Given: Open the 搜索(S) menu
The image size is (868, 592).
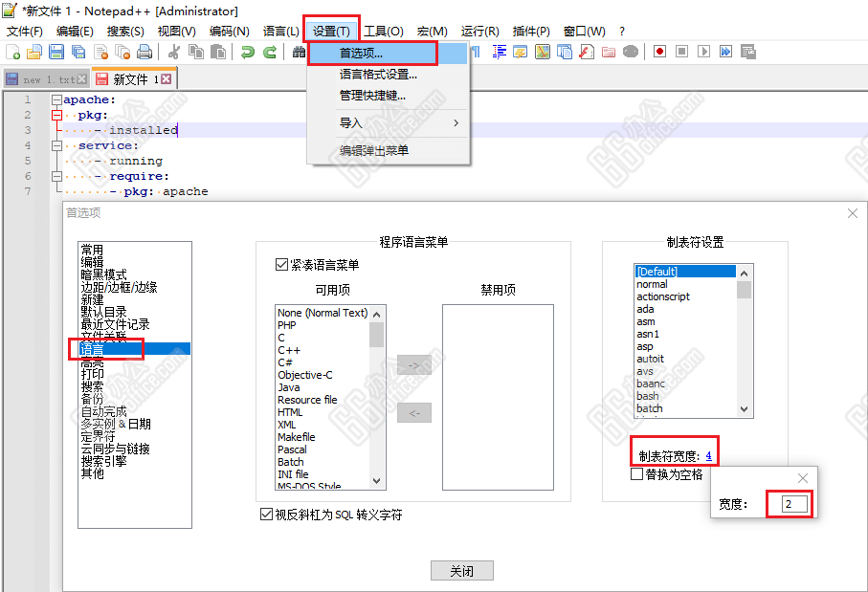Looking at the screenshot, I should pyautogui.click(x=125, y=32).
